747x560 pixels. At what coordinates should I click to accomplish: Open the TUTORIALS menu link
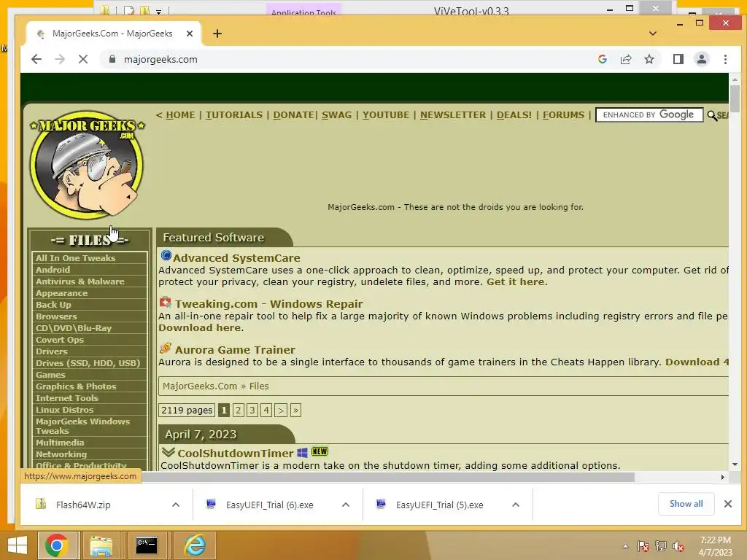234,114
